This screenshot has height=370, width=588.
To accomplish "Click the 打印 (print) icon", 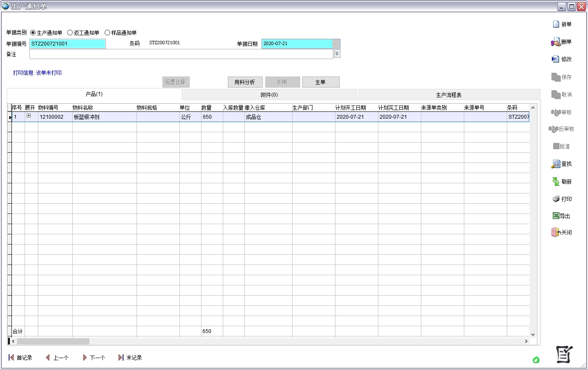I will point(556,199).
